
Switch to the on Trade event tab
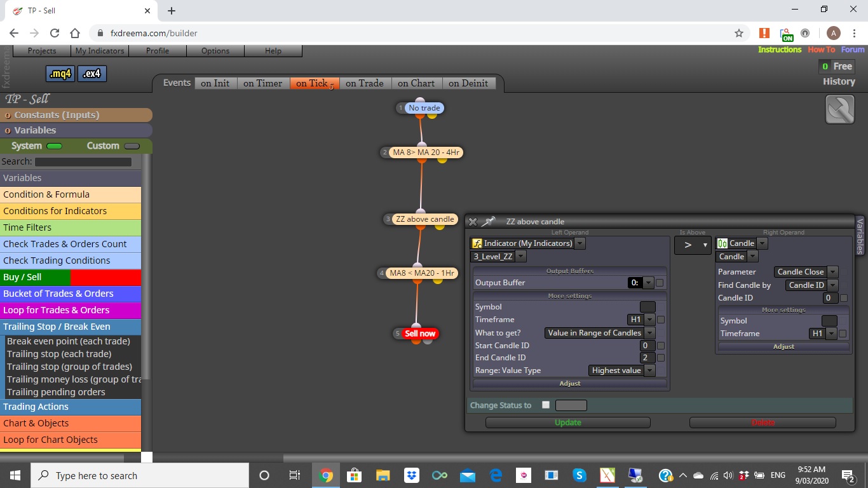365,83
